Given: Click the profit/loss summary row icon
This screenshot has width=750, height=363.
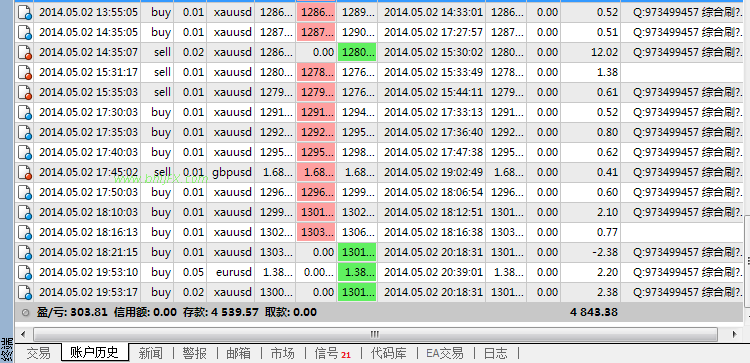Looking at the screenshot, I should (x=26, y=313).
